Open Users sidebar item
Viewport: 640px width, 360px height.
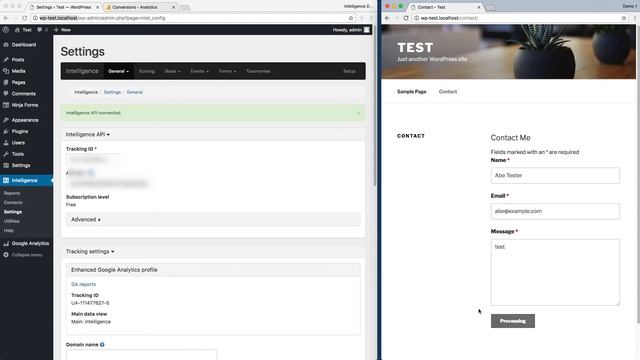[18, 143]
